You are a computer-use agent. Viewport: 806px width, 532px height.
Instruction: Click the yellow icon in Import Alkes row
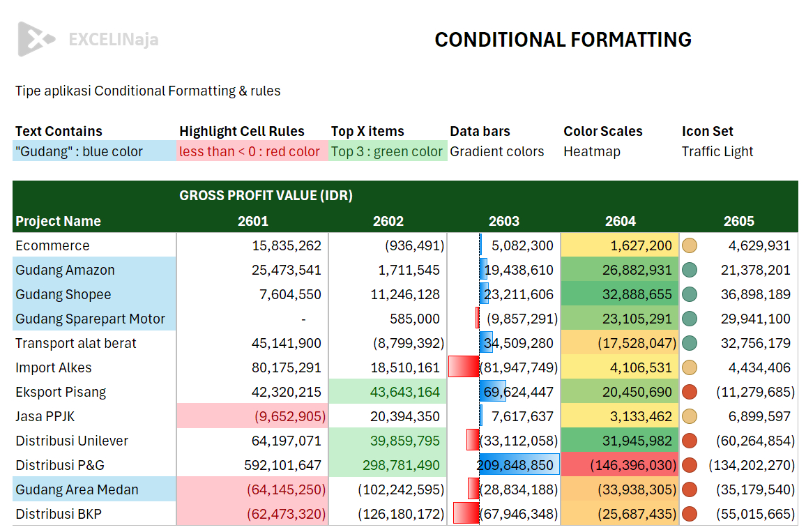[x=690, y=367]
